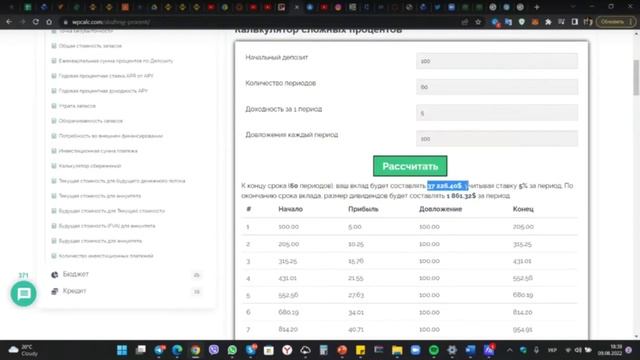
Task: Open Будущая стоимость (FVA) для аннуитета link
Action: click(107, 226)
